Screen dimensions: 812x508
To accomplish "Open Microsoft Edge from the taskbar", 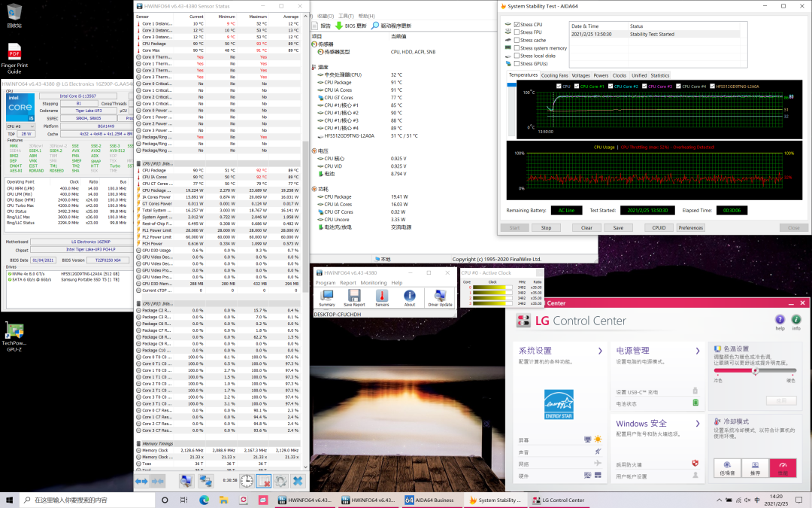I will pyautogui.click(x=204, y=500).
